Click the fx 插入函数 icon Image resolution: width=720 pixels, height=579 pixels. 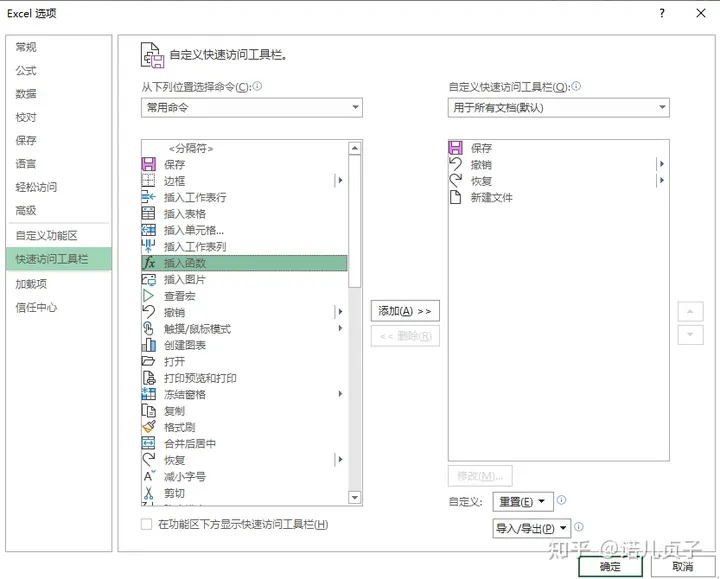click(149, 263)
